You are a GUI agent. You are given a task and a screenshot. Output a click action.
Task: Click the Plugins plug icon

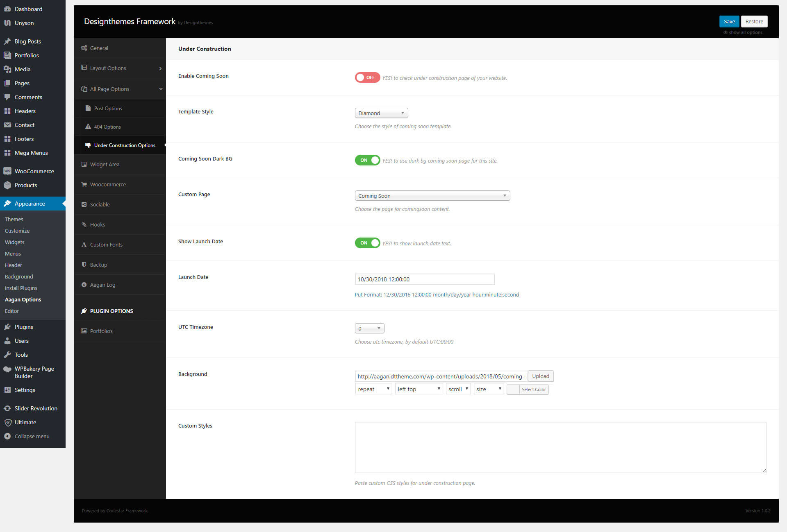click(7, 327)
